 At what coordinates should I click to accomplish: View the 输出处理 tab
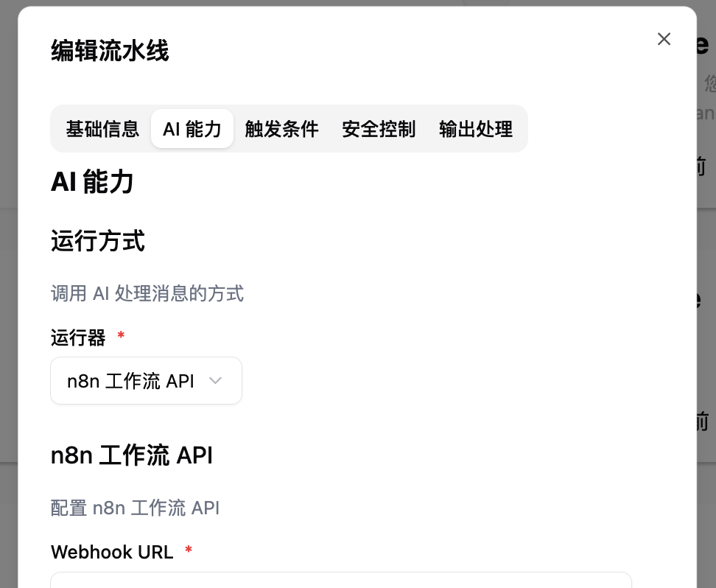475,129
